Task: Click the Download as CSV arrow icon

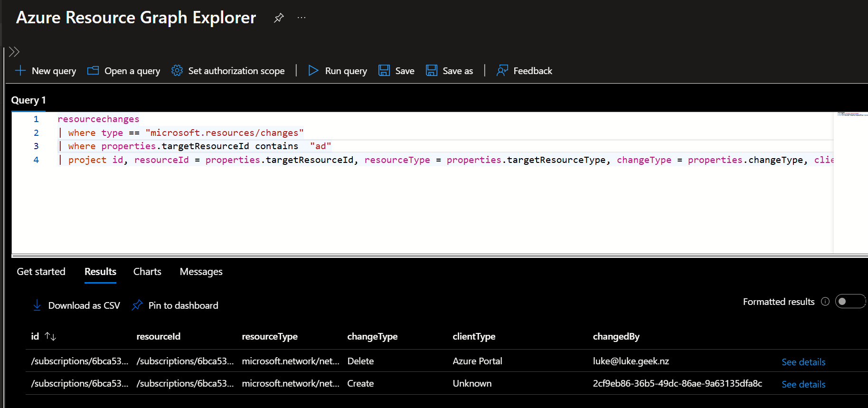Action: pyautogui.click(x=37, y=305)
